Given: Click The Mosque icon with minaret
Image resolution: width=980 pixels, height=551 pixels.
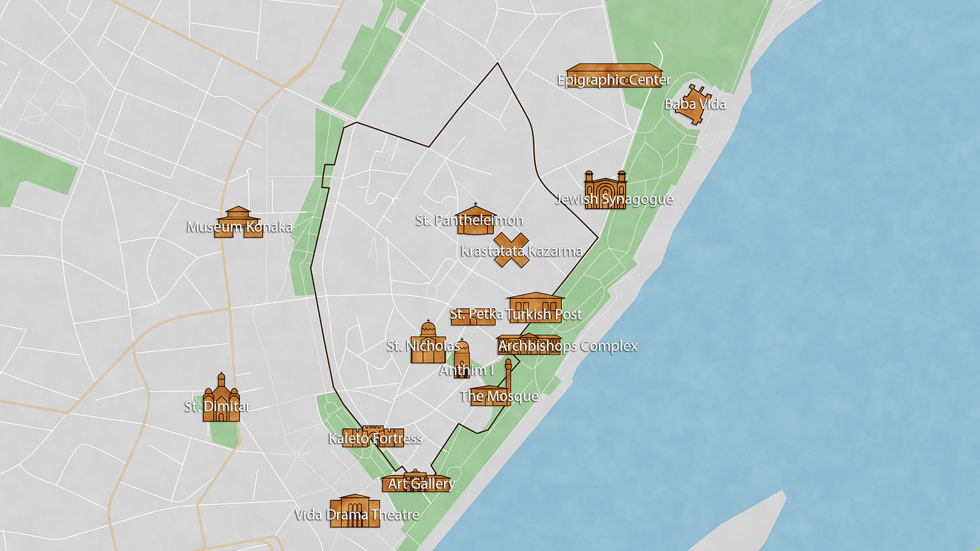Looking at the screenshot, I should pyautogui.click(x=491, y=383).
